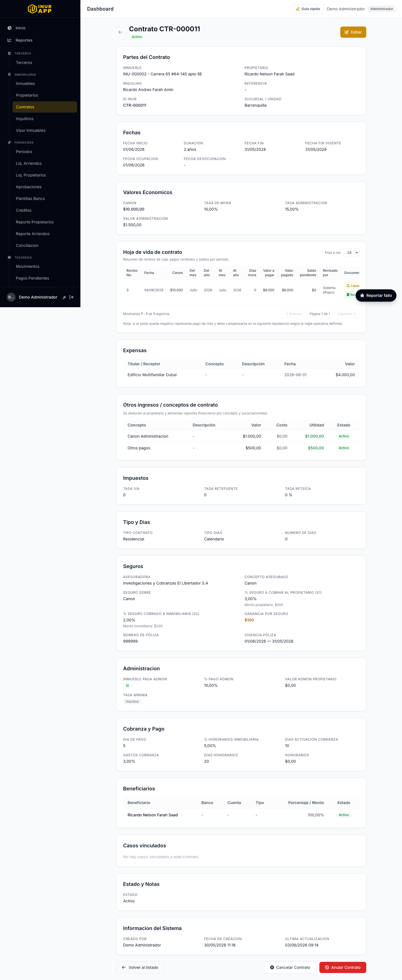The image size is (402, 980).
Task: Click the avatar of Demo Administrador in sidebar
Action: click(x=11, y=297)
